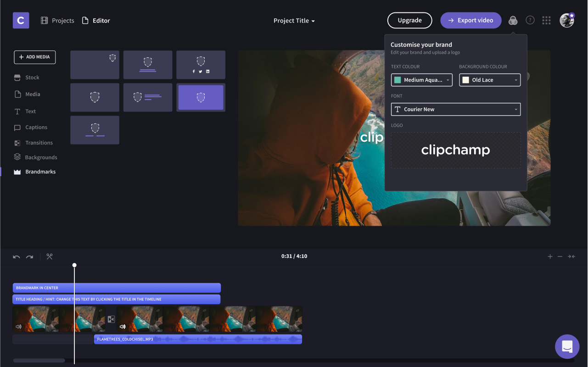Click the Export video button

[471, 20]
